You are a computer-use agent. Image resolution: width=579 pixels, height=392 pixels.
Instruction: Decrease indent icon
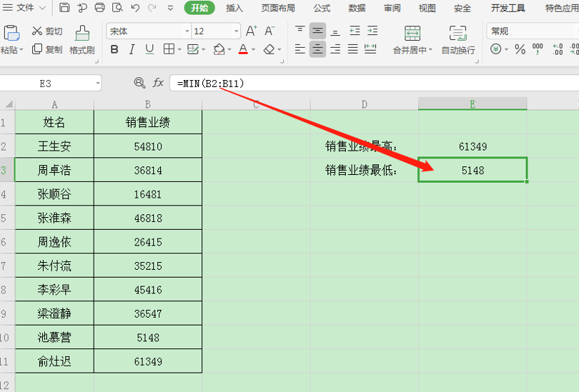355,31
